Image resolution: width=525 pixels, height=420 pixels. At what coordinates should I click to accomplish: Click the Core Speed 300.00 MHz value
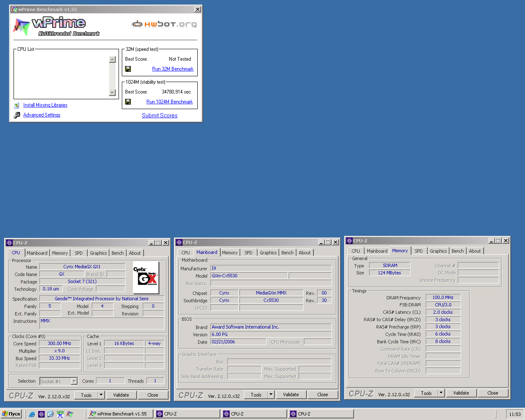[x=59, y=344]
